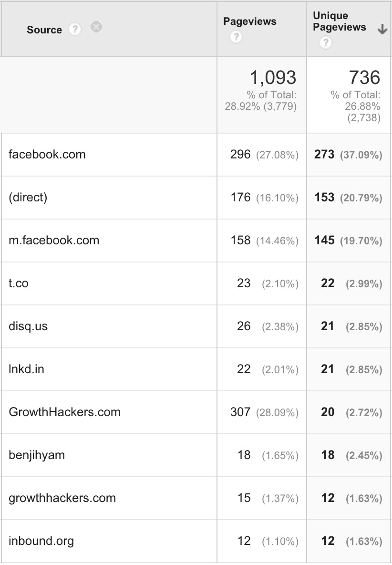Open the benjihyam source entry
The image size is (392, 565).
[x=37, y=455]
